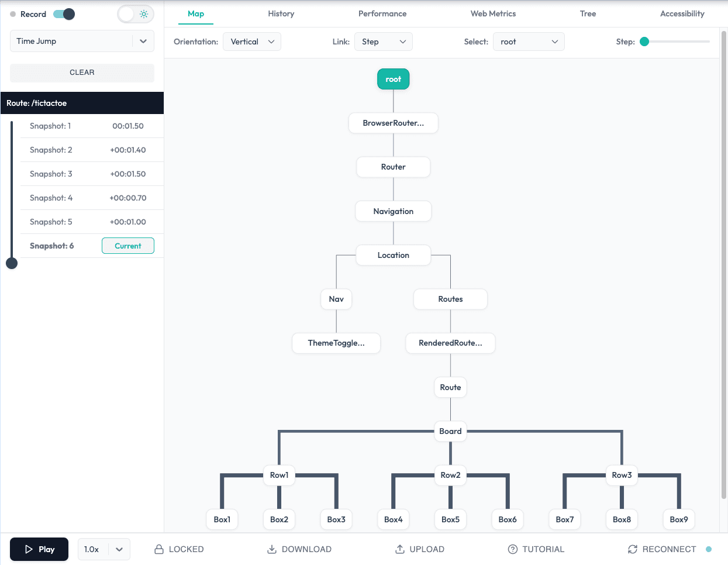The height and width of the screenshot is (565, 728).
Task: Click the Locked padlock icon
Action: pyautogui.click(x=158, y=549)
